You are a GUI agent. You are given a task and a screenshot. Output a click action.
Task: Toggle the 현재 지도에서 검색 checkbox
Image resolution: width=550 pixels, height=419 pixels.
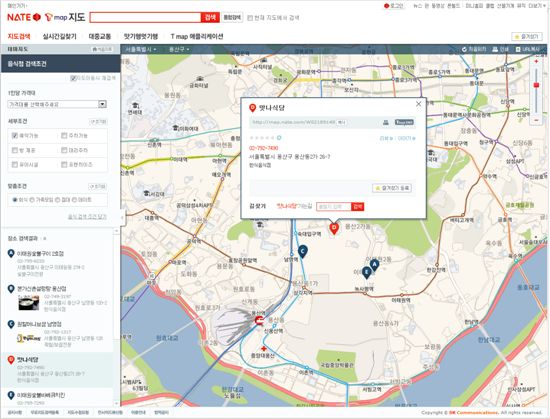pos(250,18)
